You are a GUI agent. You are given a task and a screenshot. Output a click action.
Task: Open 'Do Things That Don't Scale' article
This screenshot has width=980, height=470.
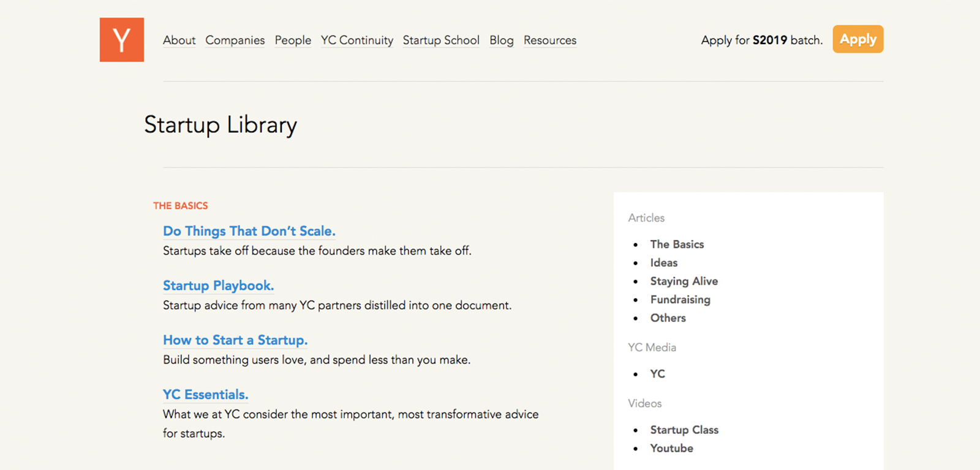(x=249, y=231)
